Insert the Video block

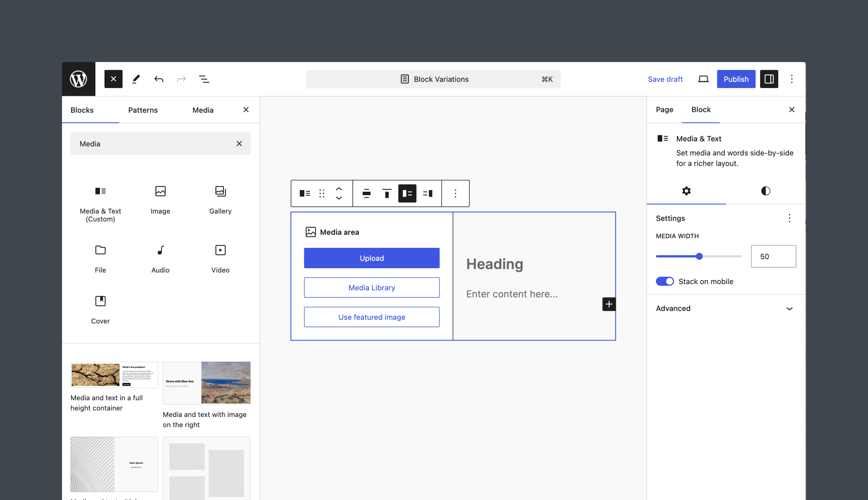pyautogui.click(x=220, y=259)
